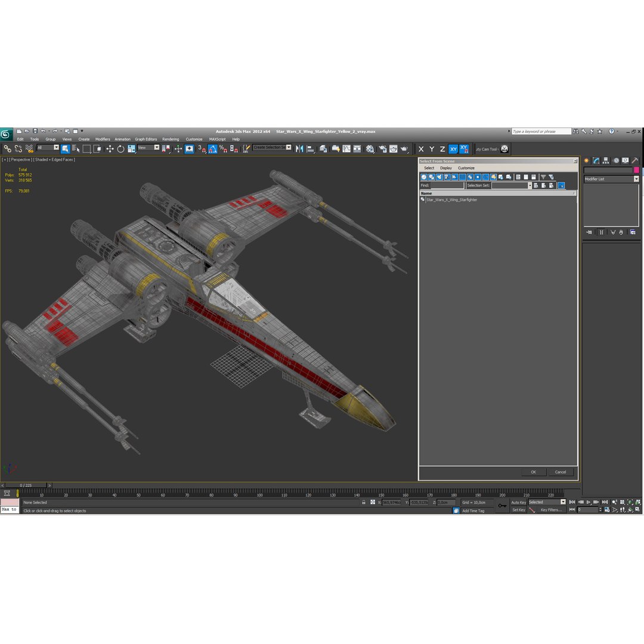Open the Utilities hammer panel tab

(634, 160)
